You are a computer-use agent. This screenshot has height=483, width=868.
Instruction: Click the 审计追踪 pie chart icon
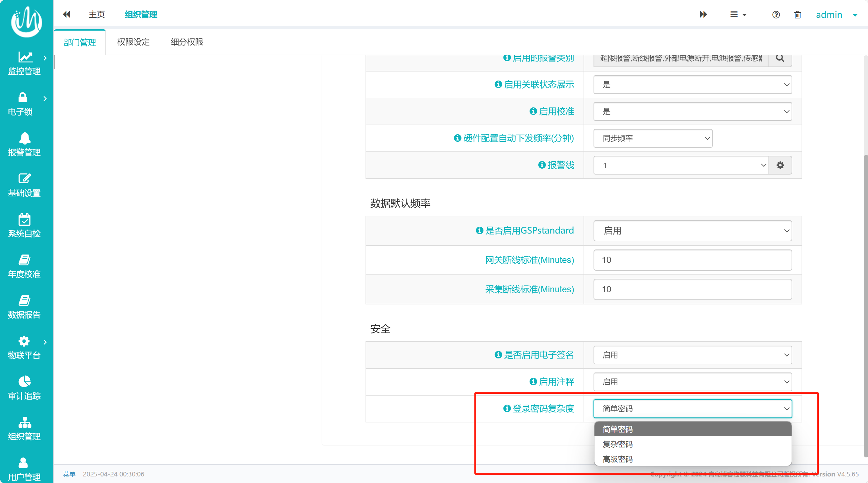(24, 382)
